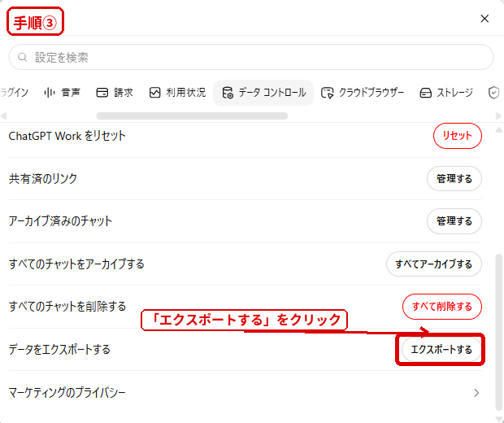Image resolution: width=504 pixels, height=423 pixels.
Task: Click the すべてのチャットをアーカイブする label
Action: [76, 264]
